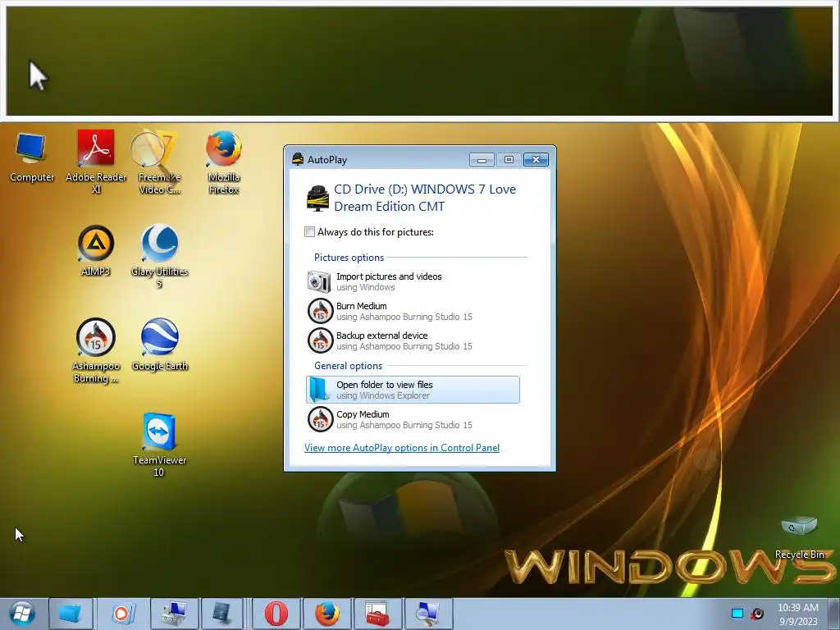Click the AutoPlay title bar icon
This screenshot has height=630, width=840.
point(298,159)
